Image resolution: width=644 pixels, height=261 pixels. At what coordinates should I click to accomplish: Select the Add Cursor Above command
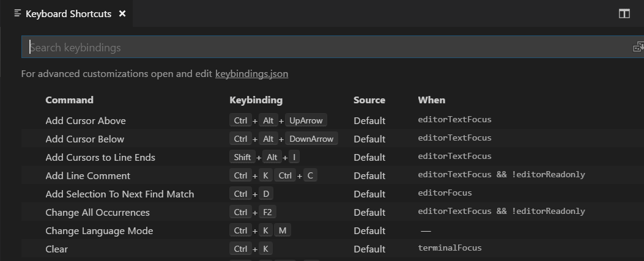pos(86,120)
